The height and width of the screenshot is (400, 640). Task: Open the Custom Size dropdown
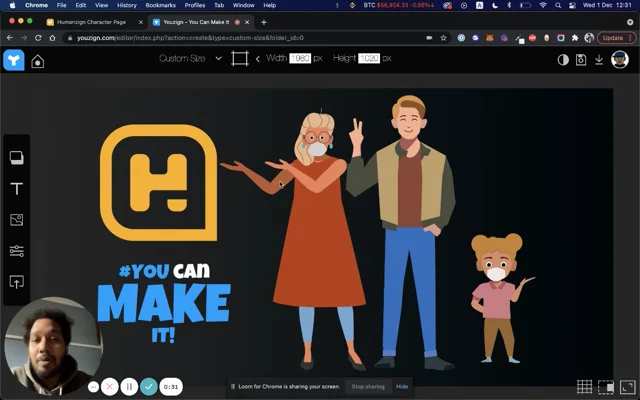point(190,58)
